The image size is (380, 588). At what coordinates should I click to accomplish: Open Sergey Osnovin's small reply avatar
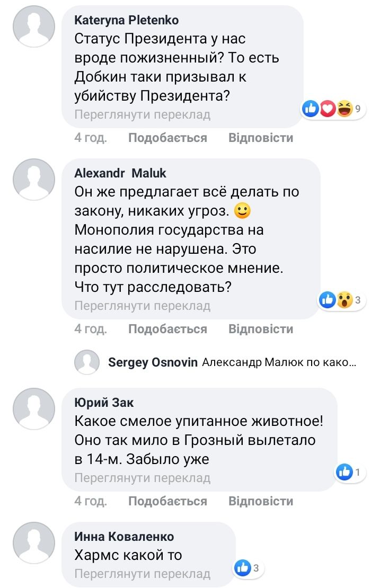pos(87,362)
